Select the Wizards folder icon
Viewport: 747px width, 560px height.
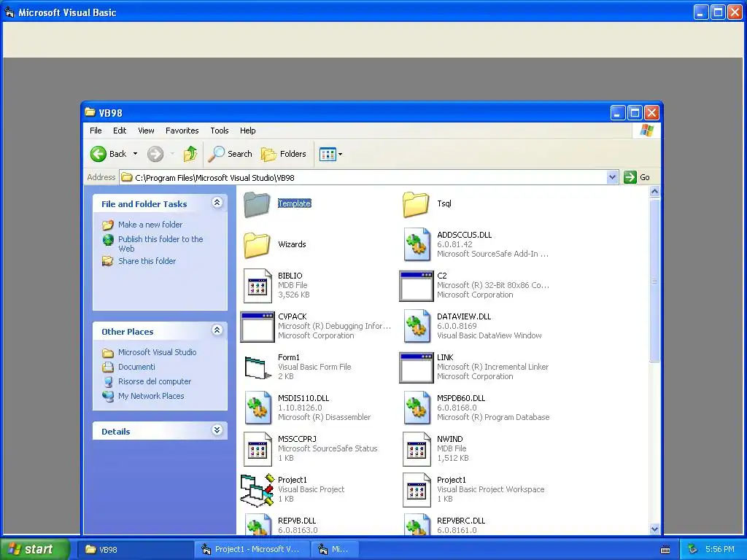tap(258, 245)
